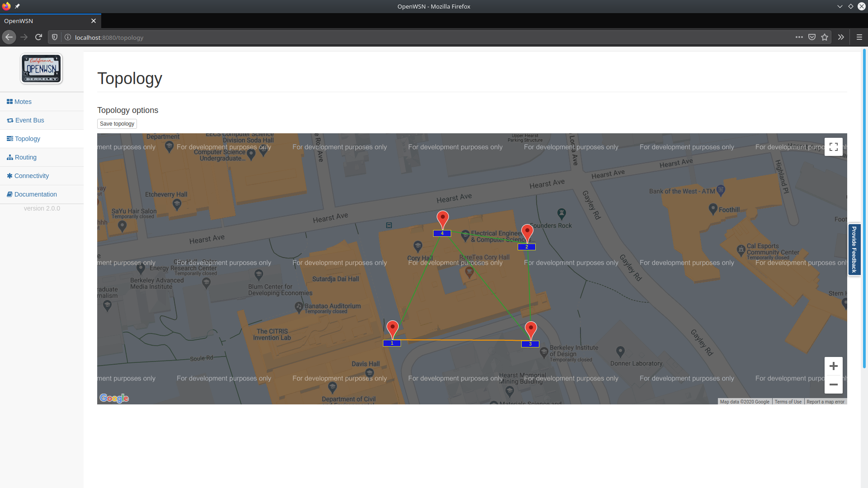
Task: Reload the current page
Action: [x=39, y=38]
